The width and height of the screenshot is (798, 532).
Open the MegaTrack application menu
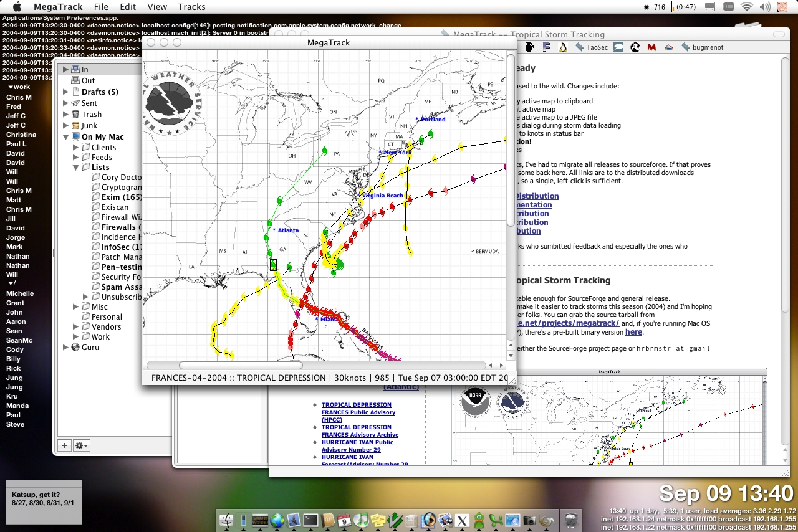click(x=58, y=7)
